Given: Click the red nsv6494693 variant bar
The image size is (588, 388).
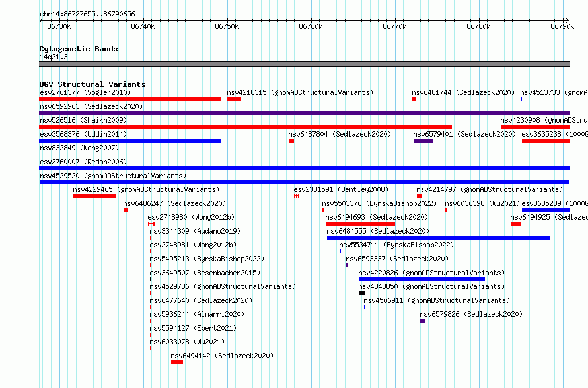Looking at the screenshot, I should [x=360, y=224].
